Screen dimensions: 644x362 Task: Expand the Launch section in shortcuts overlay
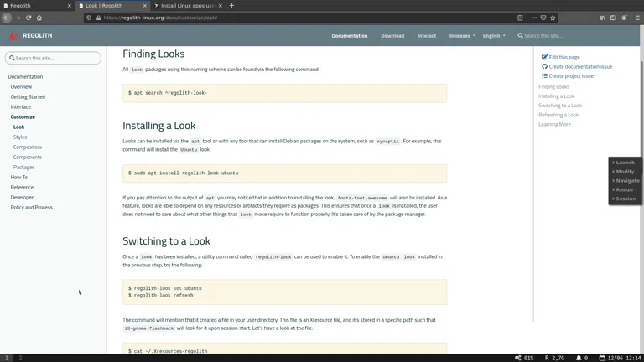click(x=626, y=163)
